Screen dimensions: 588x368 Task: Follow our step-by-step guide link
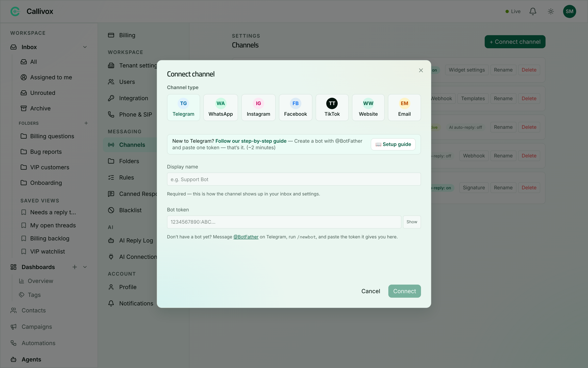[x=251, y=141]
